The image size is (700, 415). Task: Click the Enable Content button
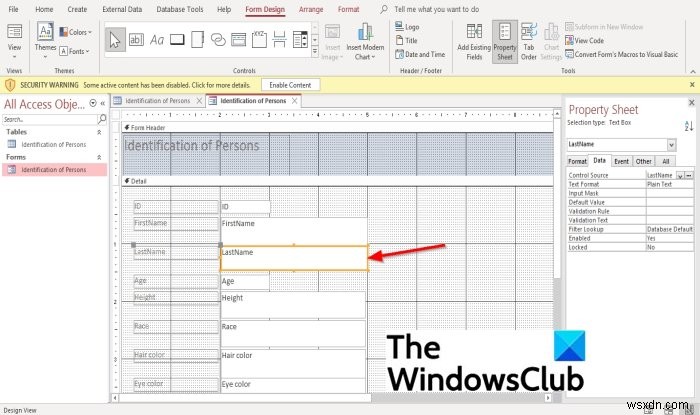[290, 85]
